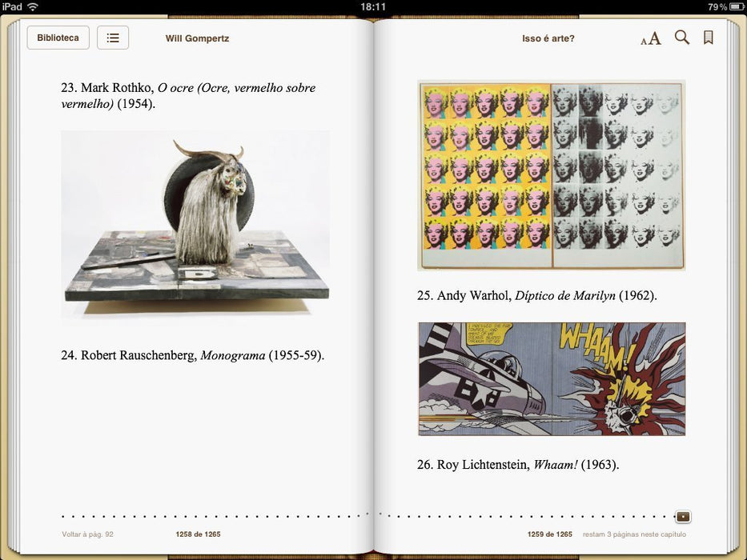Tap the '1259 de 1265' page indicator

click(x=549, y=534)
